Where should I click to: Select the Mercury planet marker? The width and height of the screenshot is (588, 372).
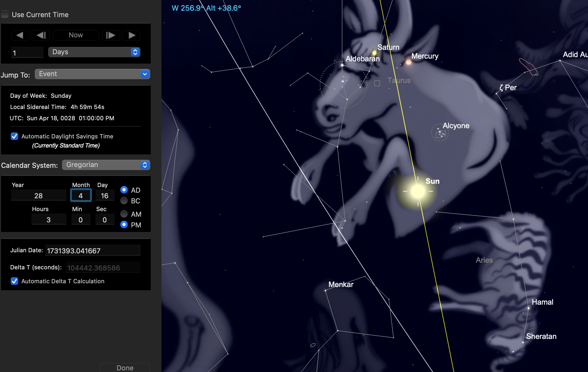[x=408, y=62]
